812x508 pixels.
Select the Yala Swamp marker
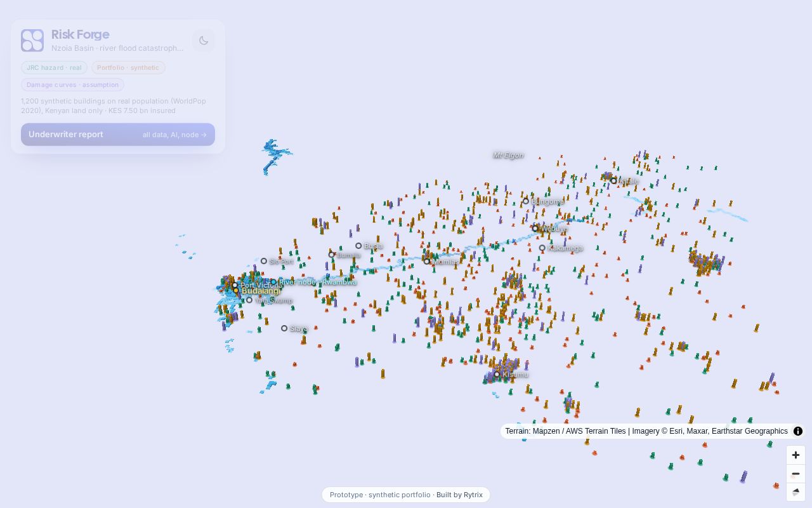[x=249, y=300]
